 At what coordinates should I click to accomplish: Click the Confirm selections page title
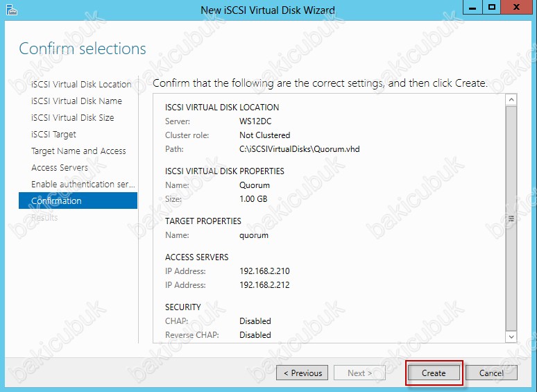[x=83, y=49]
